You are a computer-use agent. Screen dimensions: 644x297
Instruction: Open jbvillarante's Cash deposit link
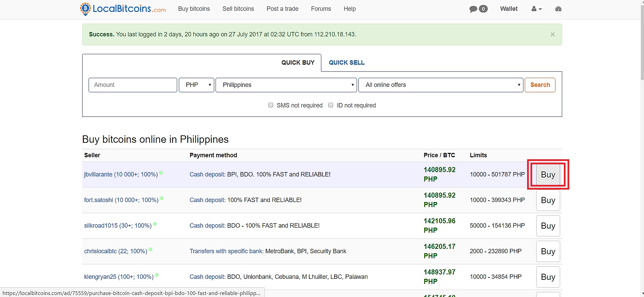click(207, 174)
